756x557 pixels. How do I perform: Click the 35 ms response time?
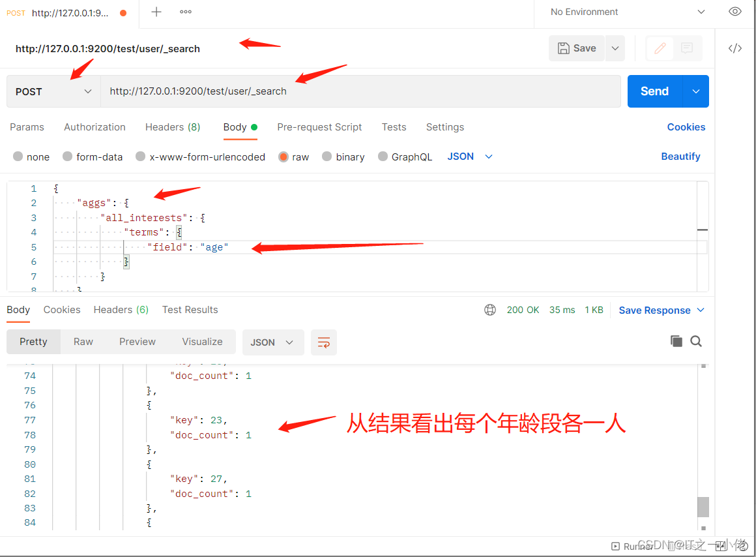[x=562, y=310]
